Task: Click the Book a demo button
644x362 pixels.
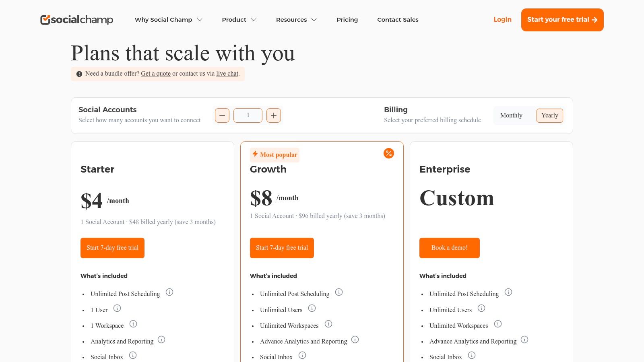Action: pyautogui.click(x=449, y=248)
